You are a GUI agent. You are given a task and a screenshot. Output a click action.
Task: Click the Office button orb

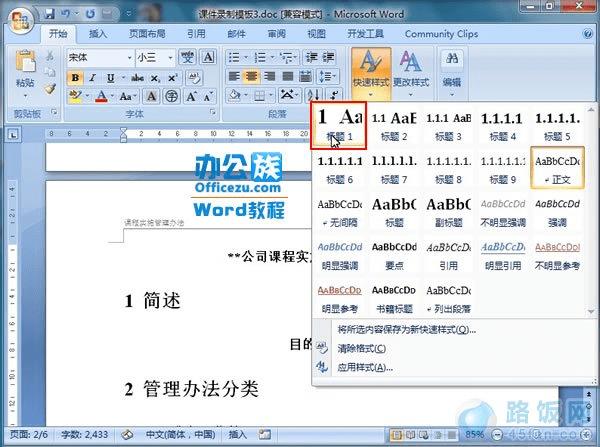[21, 20]
